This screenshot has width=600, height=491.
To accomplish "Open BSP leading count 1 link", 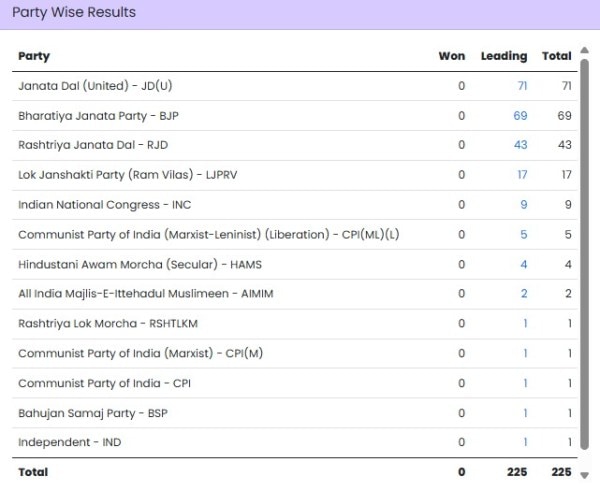I will 525,413.
